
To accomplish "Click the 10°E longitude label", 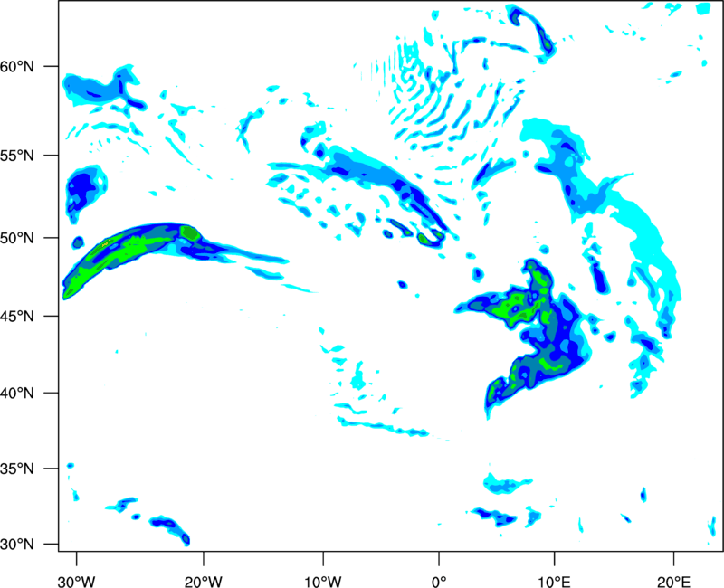I will click(554, 582).
